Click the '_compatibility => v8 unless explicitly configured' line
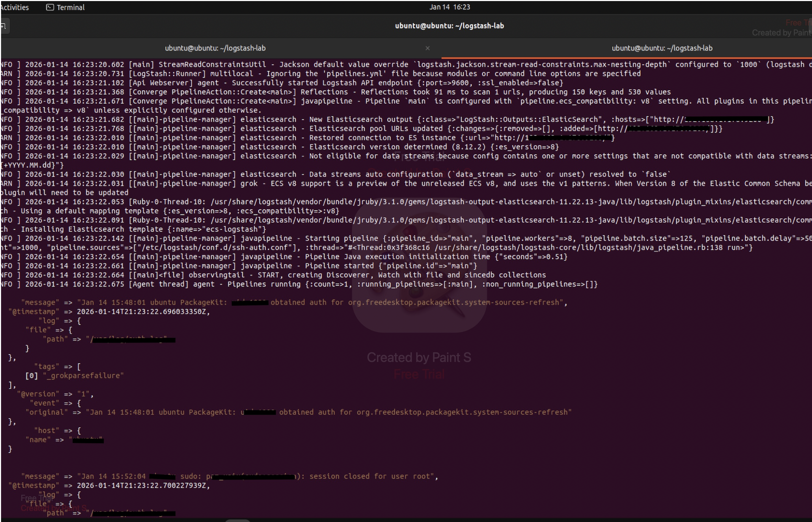The height and width of the screenshot is (522, 812). click(x=131, y=110)
